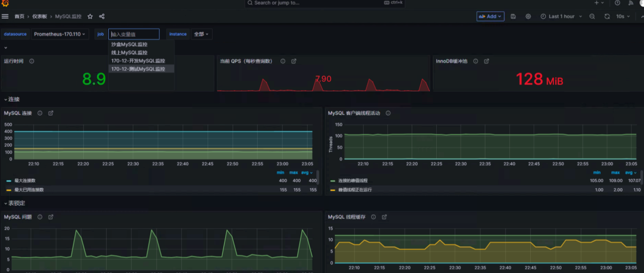Refresh the dashboard now
Viewport: 644px width, 273px height.
(607, 17)
